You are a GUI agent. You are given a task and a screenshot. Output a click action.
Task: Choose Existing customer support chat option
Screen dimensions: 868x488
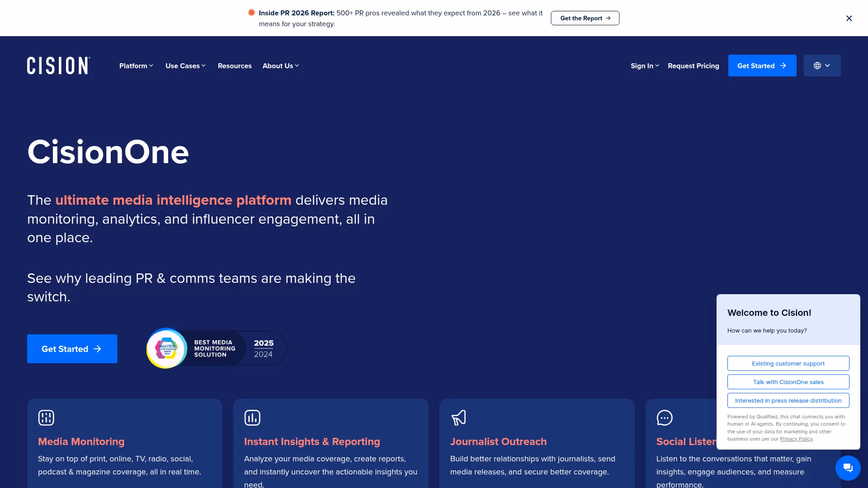788,363
